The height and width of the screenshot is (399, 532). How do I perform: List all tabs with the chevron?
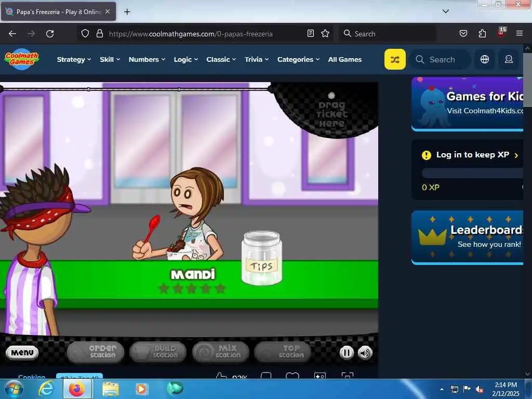tap(446, 11)
